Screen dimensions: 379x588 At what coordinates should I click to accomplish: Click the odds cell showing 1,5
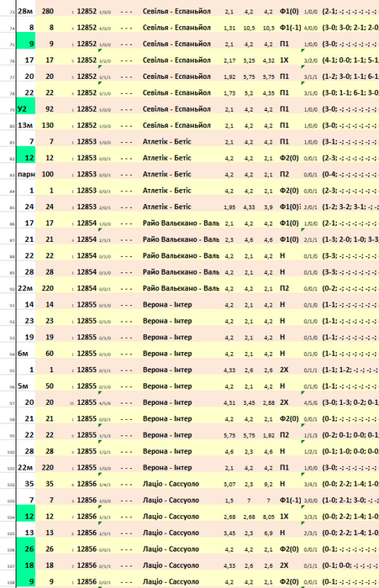(229, 501)
